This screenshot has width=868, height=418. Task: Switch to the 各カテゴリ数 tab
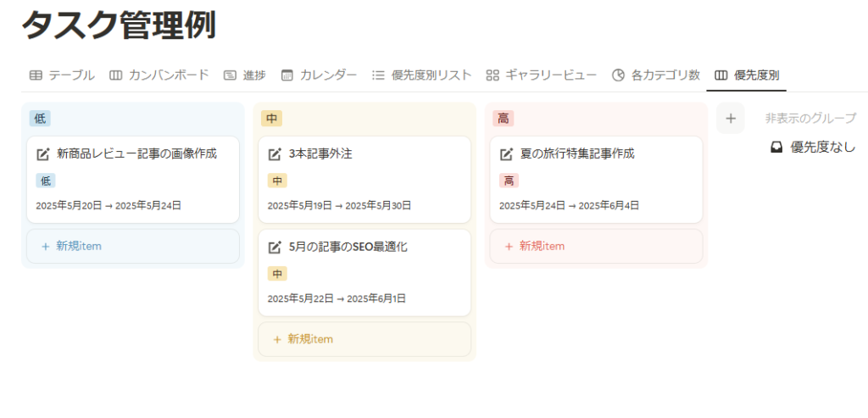pos(657,75)
